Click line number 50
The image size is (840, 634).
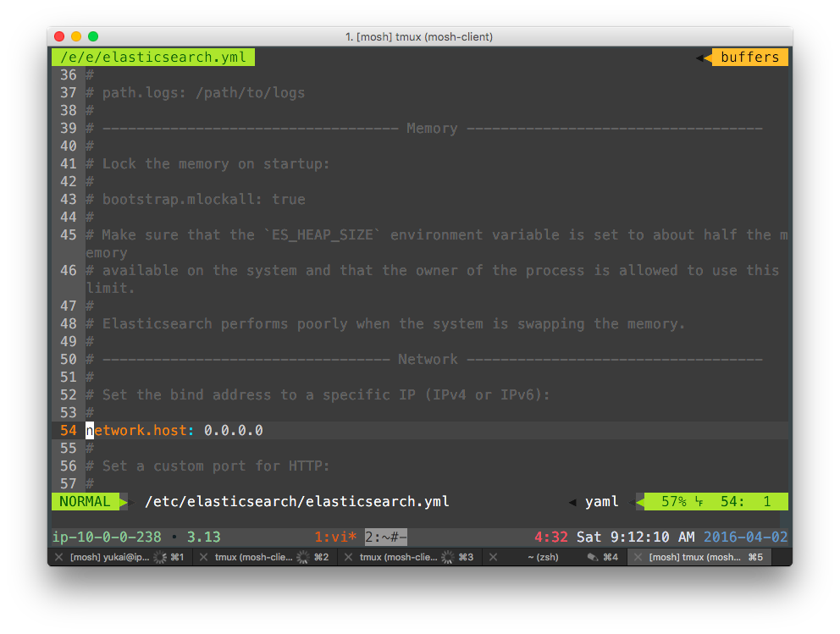[x=68, y=359]
